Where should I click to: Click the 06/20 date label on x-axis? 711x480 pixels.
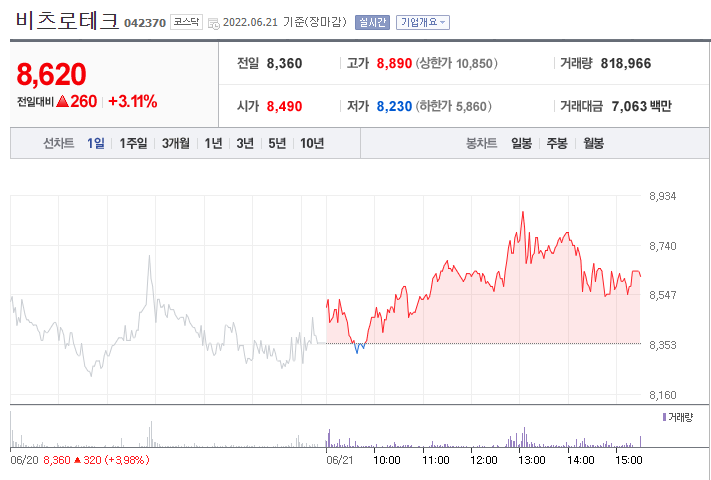coord(24,460)
